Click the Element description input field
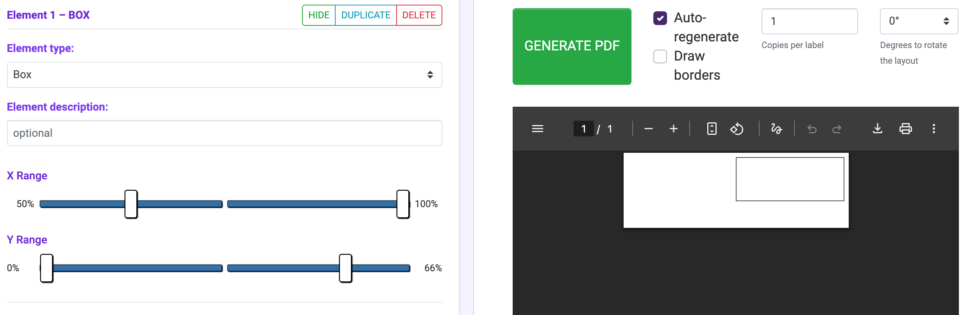Screen dimensions: 980x315 pos(224,133)
